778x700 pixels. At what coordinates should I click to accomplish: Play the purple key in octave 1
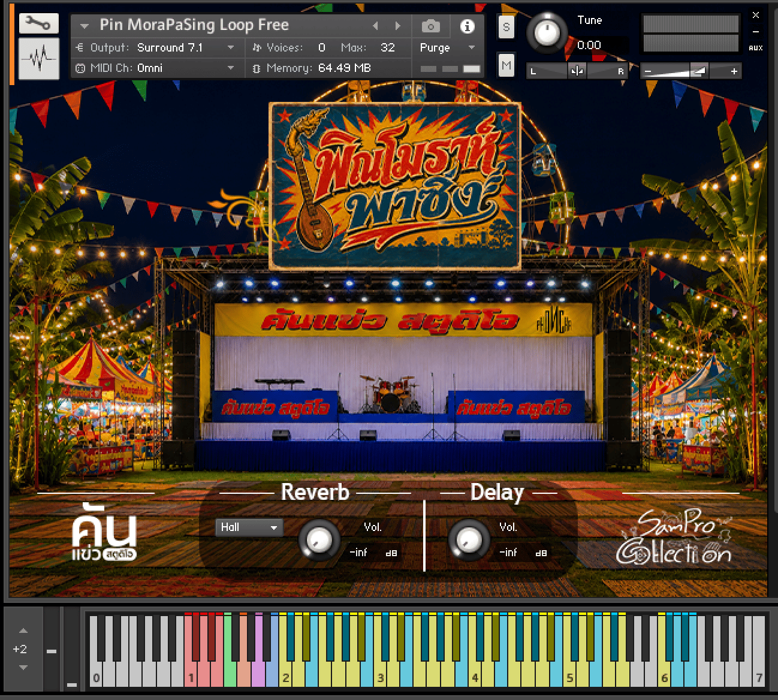click(258, 674)
